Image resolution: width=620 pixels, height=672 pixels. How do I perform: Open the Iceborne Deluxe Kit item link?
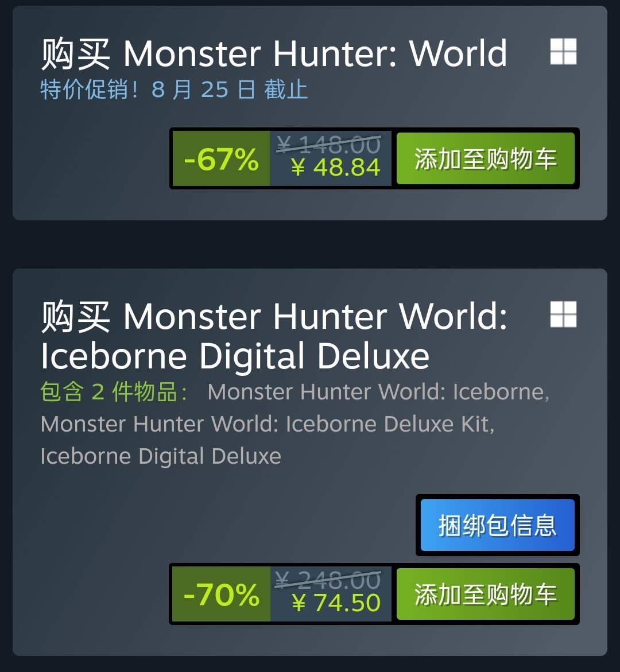268,424
